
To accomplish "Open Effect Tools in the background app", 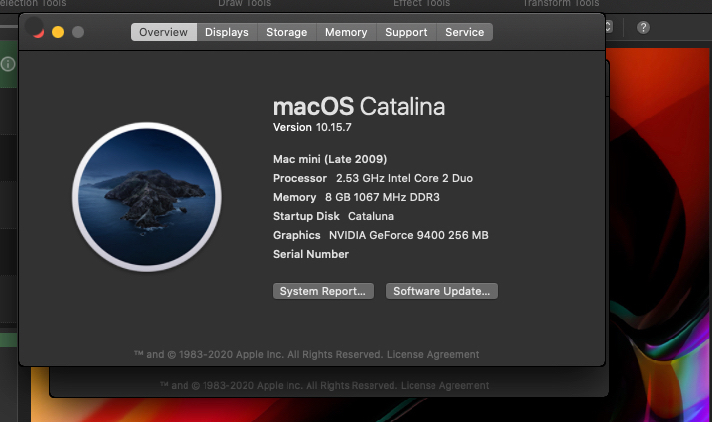I will pyautogui.click(x=421, y=4).
